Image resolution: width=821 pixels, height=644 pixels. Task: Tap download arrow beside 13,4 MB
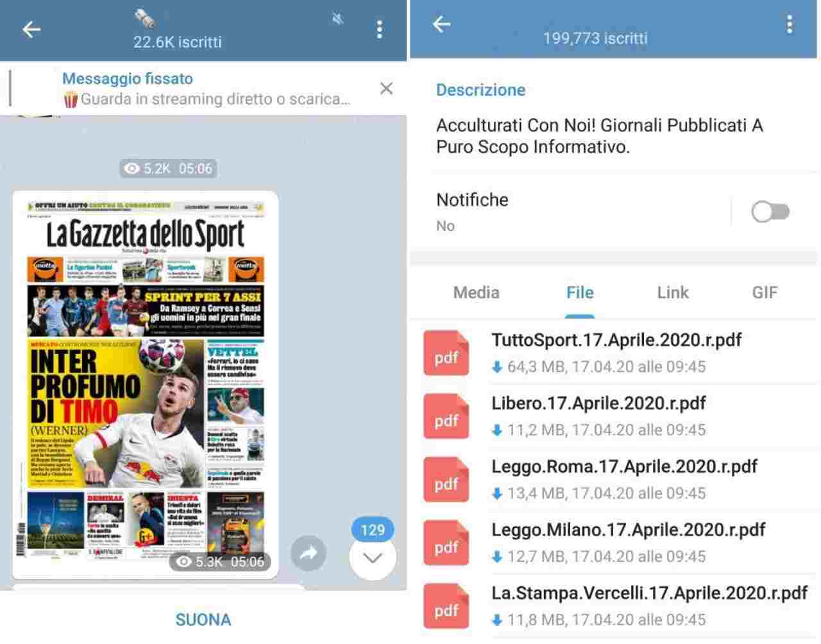(497, 494)
